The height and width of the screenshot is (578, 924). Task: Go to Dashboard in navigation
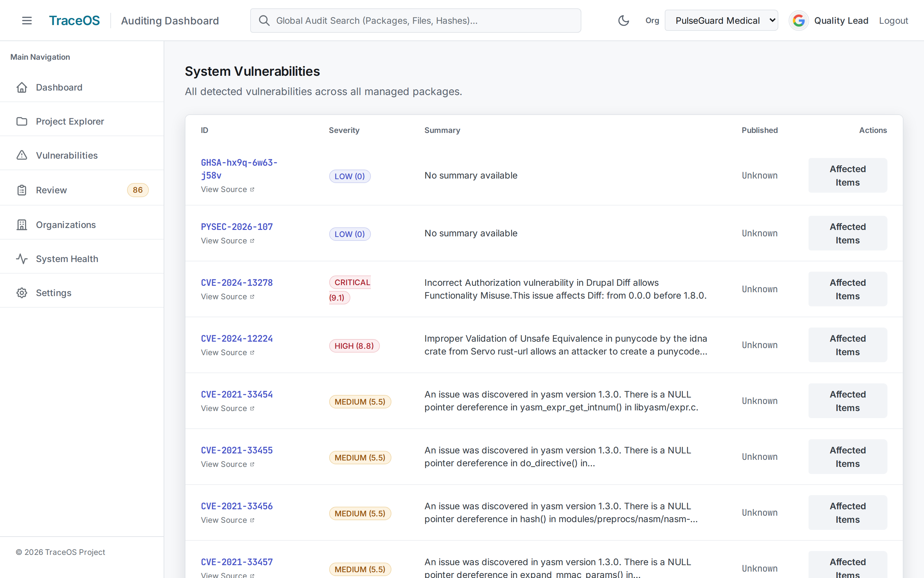click(x=82, y=88)
